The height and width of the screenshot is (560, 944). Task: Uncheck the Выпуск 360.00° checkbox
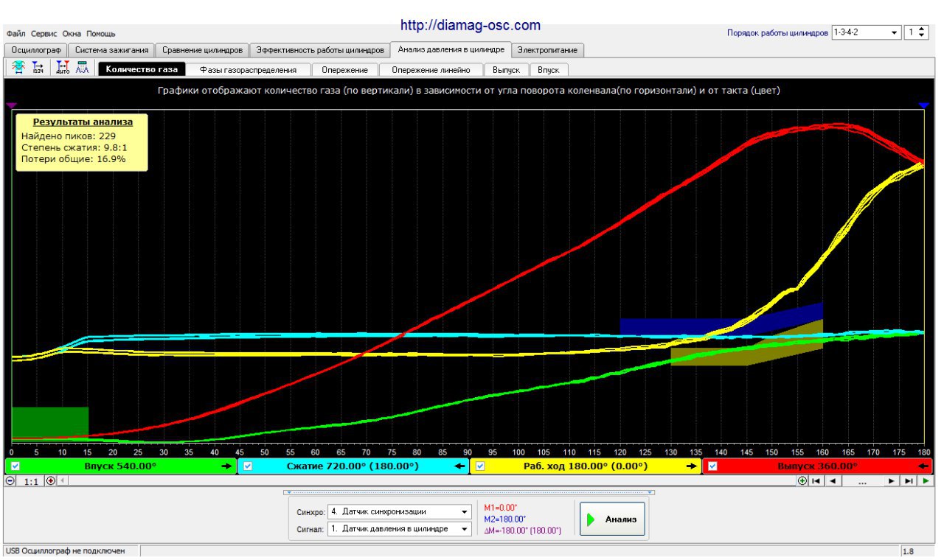pos(712,466)
